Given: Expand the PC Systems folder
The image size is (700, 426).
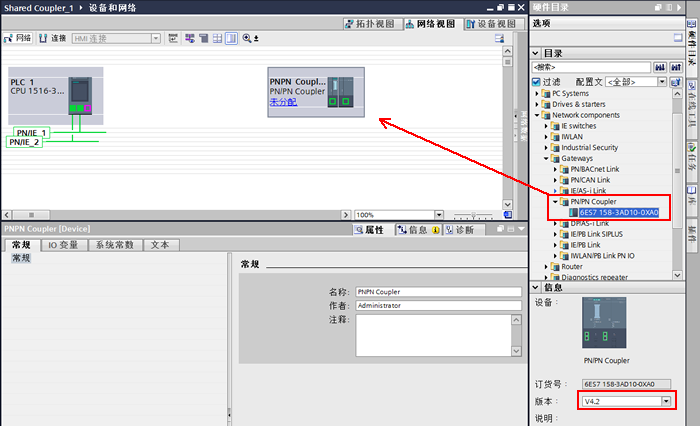Looking at the screenshot, I should (x=537, y=93).
